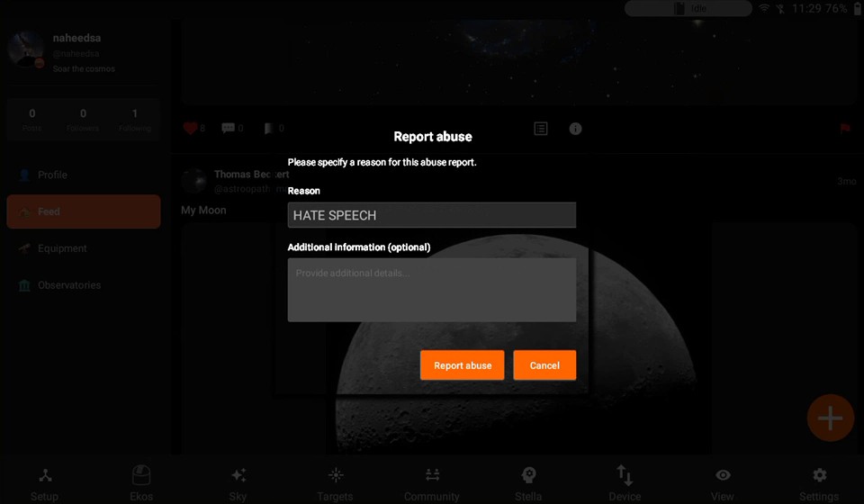Open Observatories in the sidebar

[84, 285]
